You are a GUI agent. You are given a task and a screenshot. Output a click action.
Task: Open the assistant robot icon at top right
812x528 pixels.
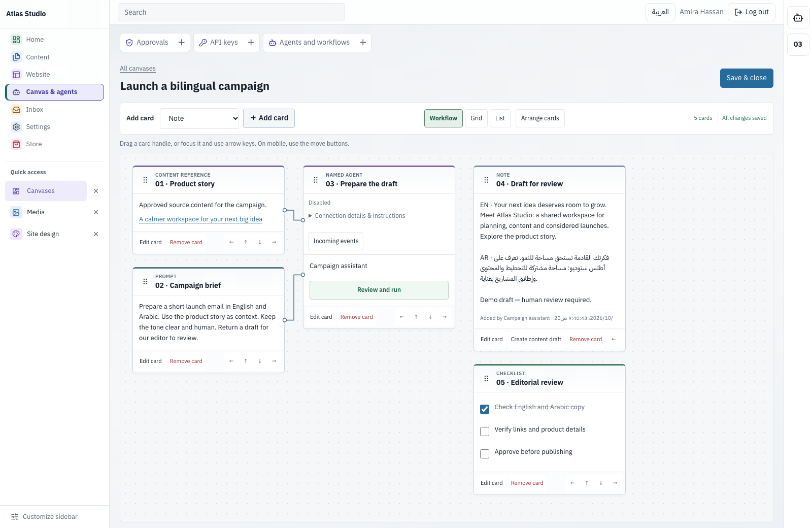798,18
